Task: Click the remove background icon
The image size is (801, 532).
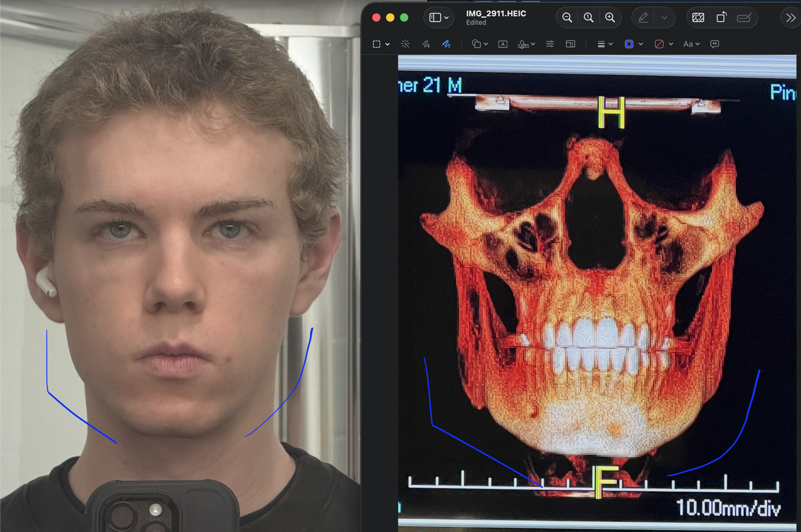Action: 698,17
